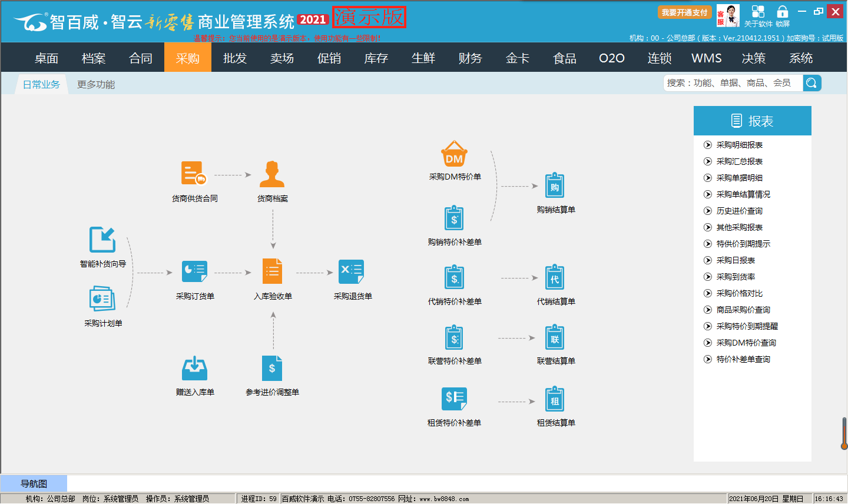This screenshot has width=848, height=504.
Task: Switch to the 更多功能 tab
Action: coord(96,85)
